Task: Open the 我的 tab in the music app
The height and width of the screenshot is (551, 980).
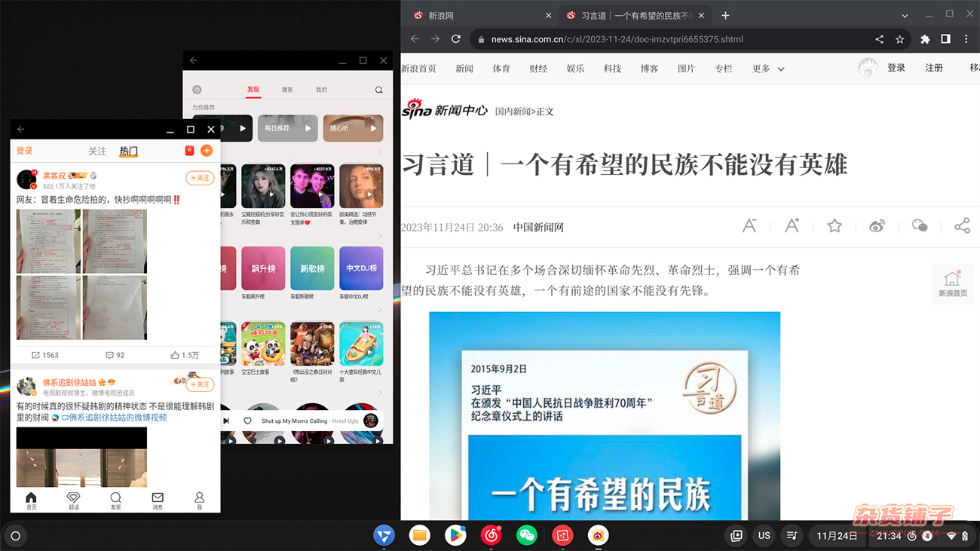Action: [x=321, y=90]
